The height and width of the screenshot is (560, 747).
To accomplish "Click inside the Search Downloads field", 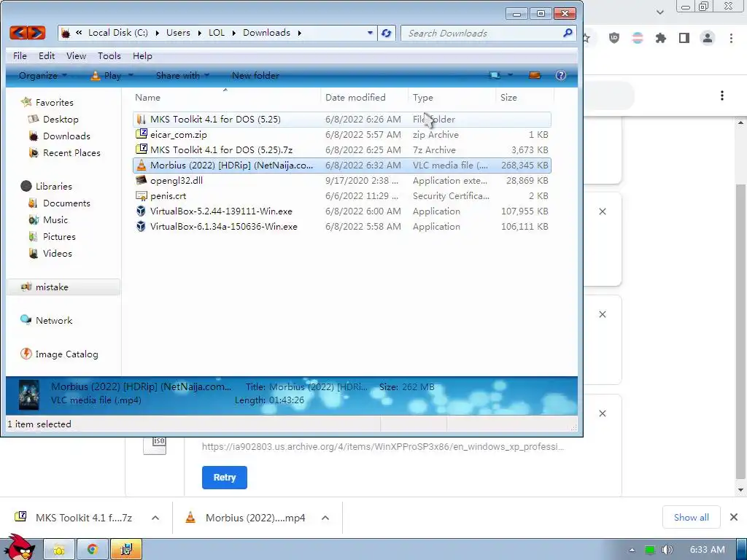I will pyautogui.click(x=481, y=33).
